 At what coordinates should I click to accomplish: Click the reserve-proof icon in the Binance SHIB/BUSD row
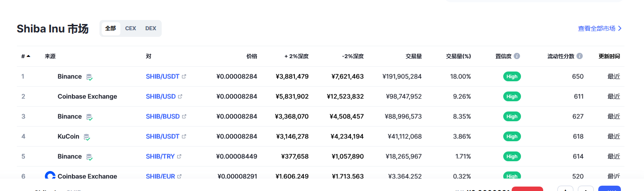pyautogui.click(x=89, y=117)
